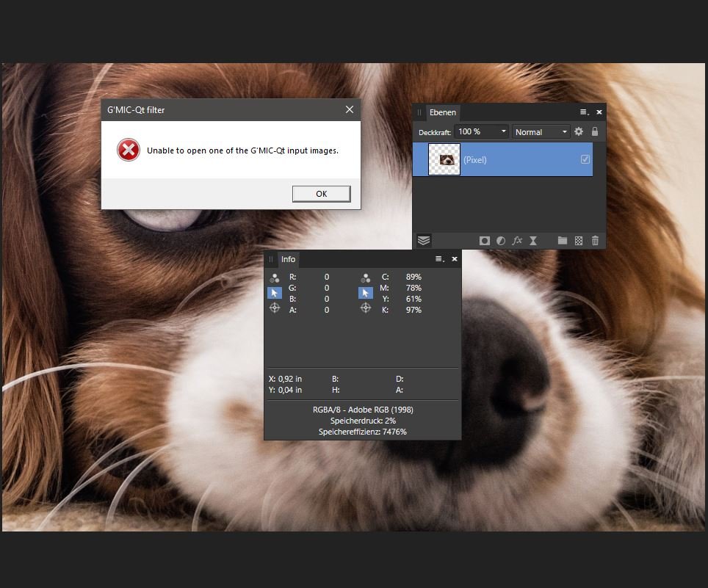Screen dimensions: 708x588
Task: Add a live filter hourglass icon
Action: [x=533, y=241]
